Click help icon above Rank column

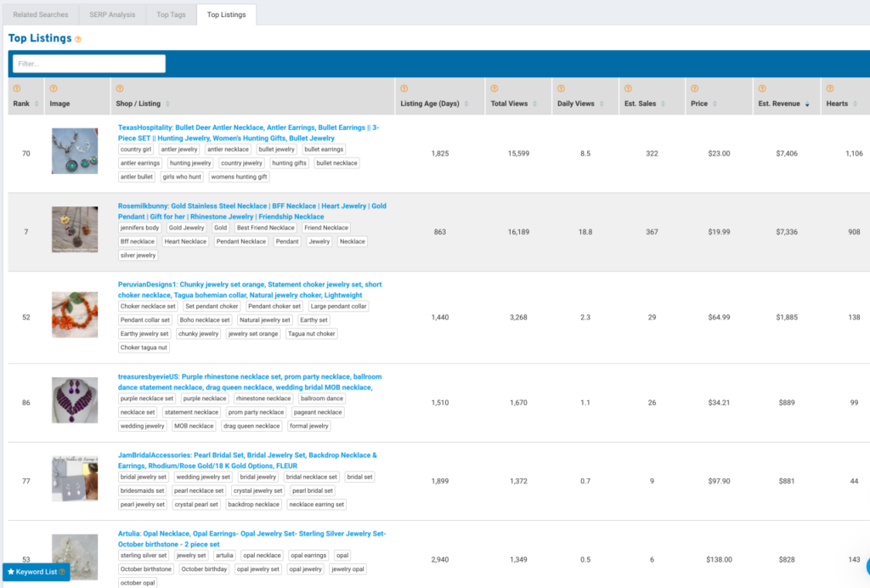16,89
